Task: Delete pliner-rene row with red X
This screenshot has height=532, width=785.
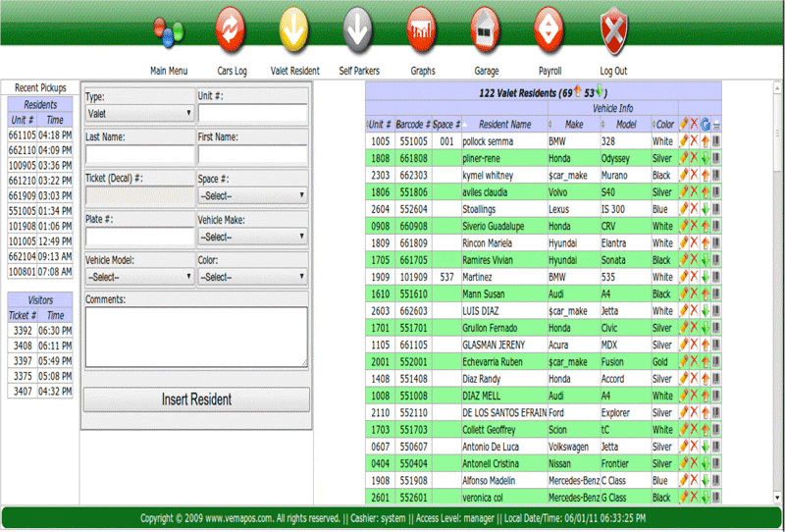Action: [x=695, y=158]
